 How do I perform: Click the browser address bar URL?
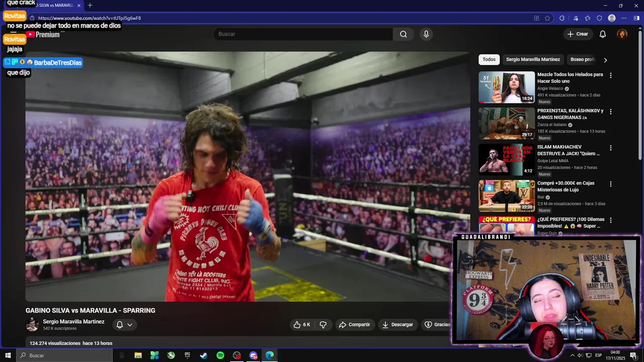(90, 18)
